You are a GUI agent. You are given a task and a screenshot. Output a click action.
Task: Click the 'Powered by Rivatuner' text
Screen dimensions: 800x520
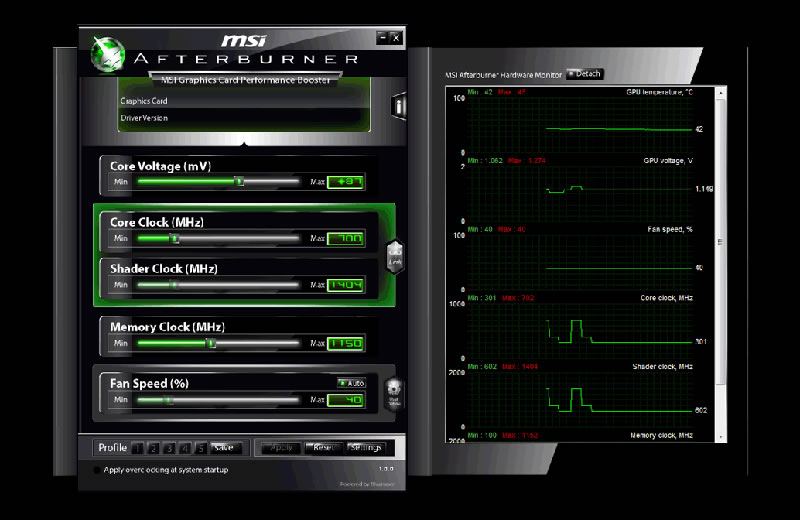click(367, 484)
